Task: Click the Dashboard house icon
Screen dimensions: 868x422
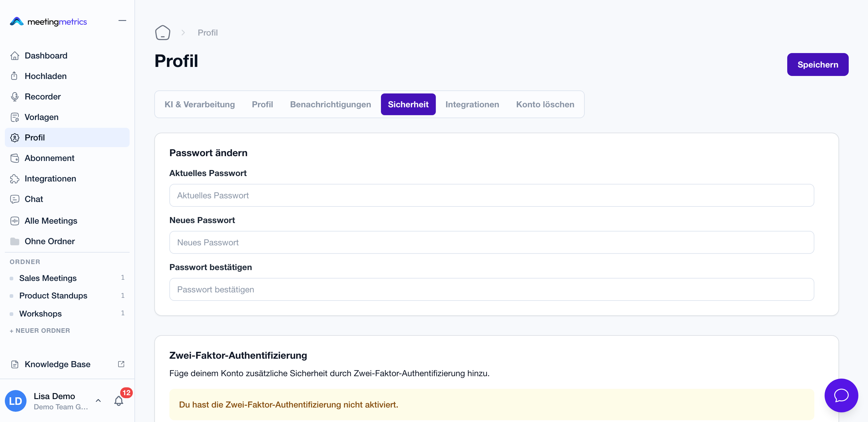Action: pos(14,56)
